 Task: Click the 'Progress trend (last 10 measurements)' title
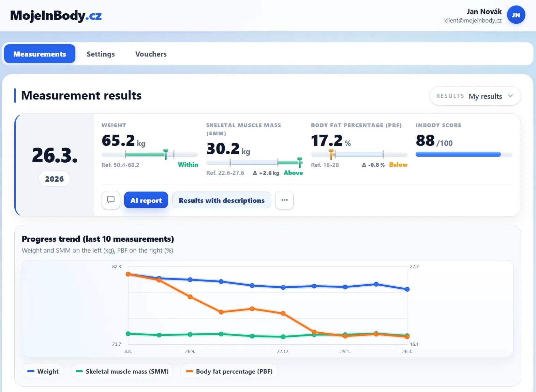(x=98, y=239)
